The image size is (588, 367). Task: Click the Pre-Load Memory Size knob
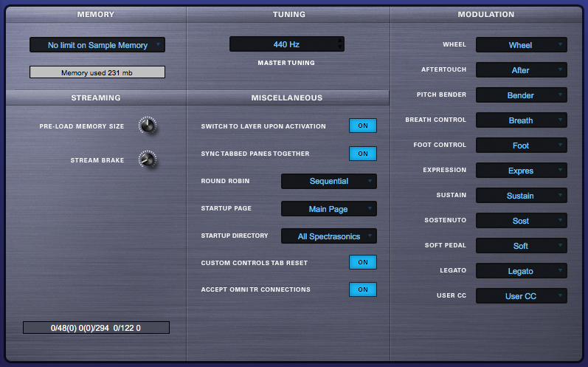tap(148, 126)
